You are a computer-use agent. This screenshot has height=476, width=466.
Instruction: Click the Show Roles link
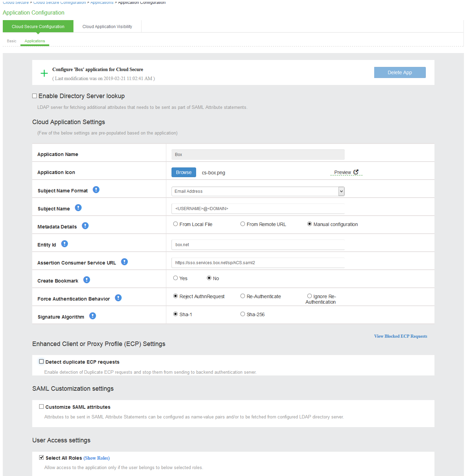97,458
